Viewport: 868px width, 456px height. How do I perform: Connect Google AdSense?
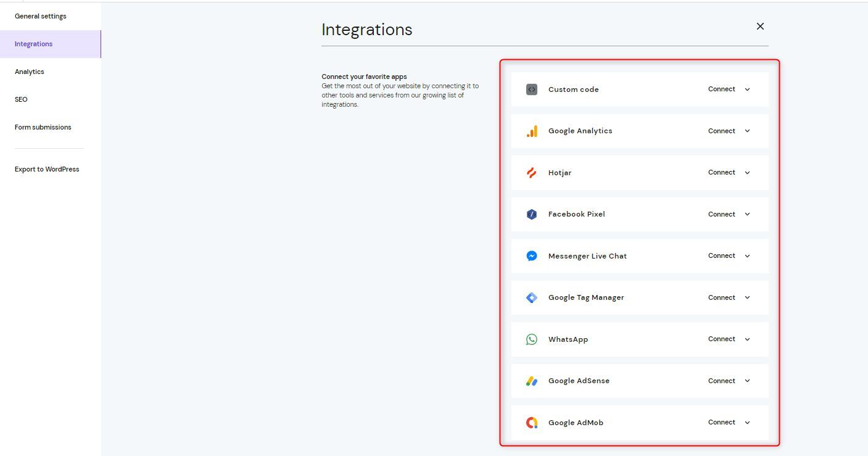click(721, 381)
